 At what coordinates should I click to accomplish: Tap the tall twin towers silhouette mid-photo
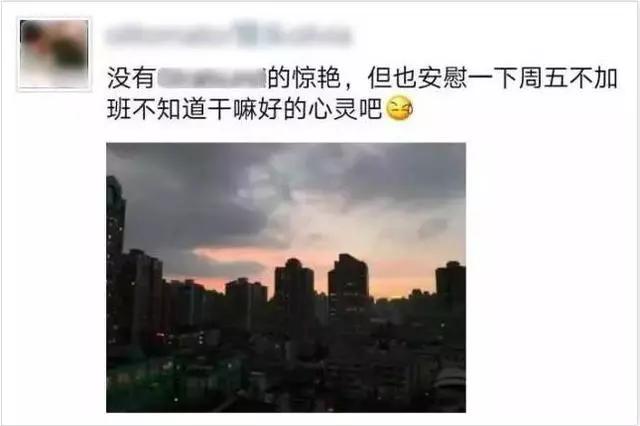[322, 286]
